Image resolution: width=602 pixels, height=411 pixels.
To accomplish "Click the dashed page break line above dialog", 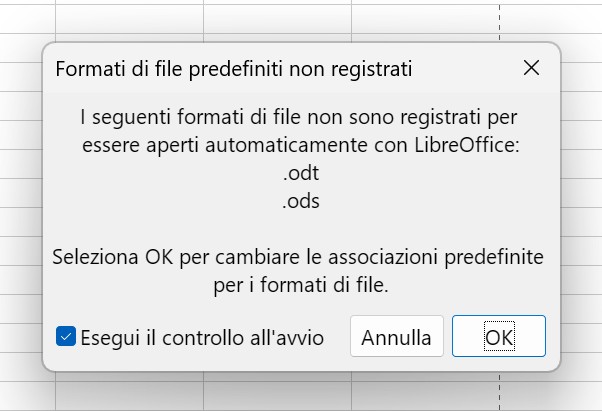I will [x=499, y=21].
